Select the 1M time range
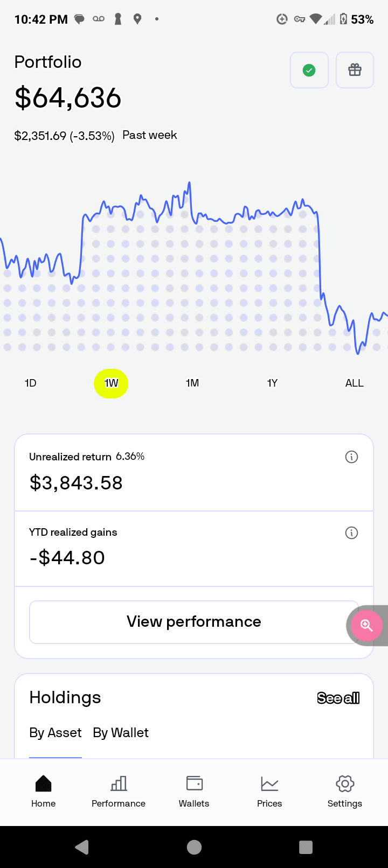 [192, 383]
